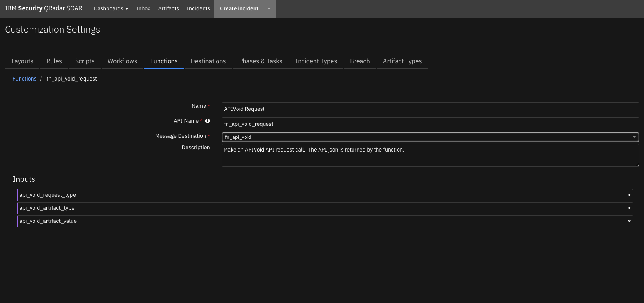Open the Create incident dropdown arrow
The height and width of the screenshot is (303, 644).
point(269,8)
